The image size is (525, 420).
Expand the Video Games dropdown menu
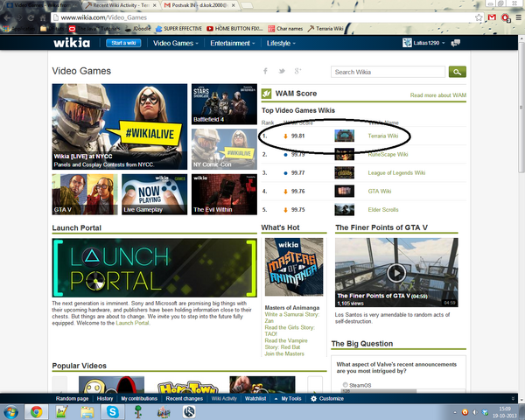(176, 43)
